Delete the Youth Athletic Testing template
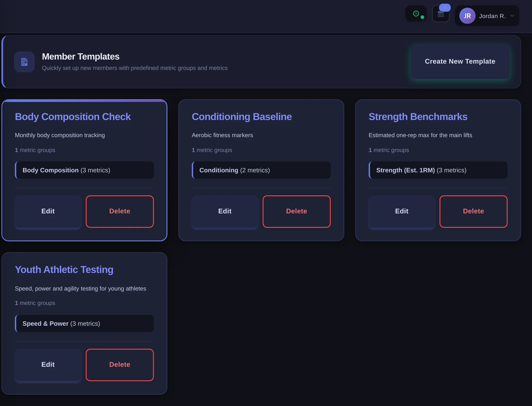The image size is (532, 406). click(120, 364)
